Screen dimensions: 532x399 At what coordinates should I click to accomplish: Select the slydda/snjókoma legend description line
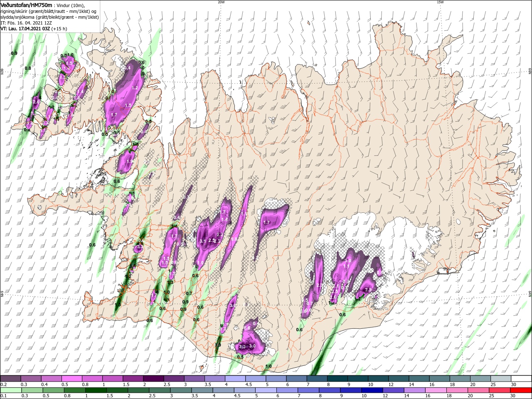[x=49, y=17]
